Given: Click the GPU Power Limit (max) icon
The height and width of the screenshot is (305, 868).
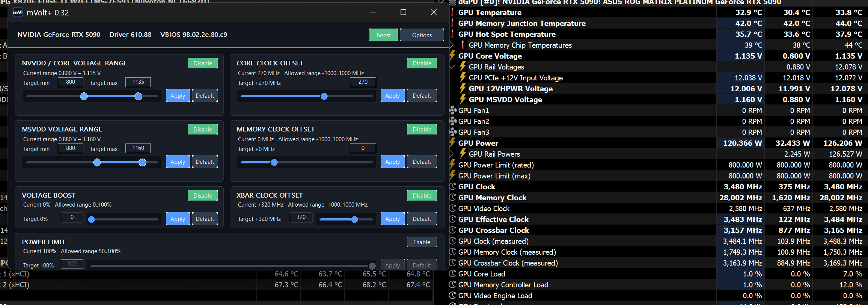Looking at the screenshot, I should point(452,175).
